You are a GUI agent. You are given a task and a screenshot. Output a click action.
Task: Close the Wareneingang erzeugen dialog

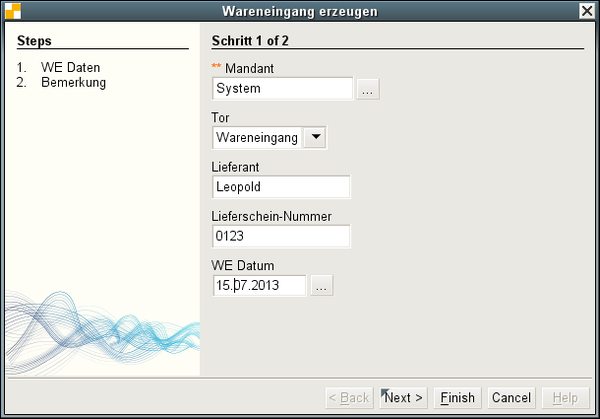pos(587,11)
